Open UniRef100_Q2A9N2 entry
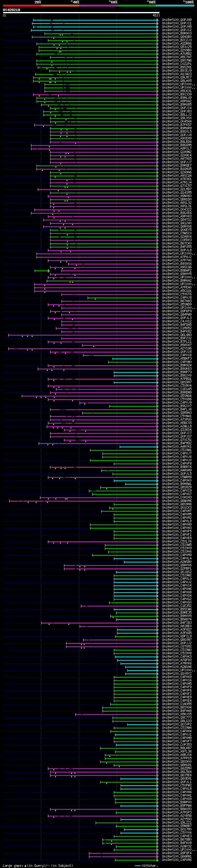 [177, 152]
